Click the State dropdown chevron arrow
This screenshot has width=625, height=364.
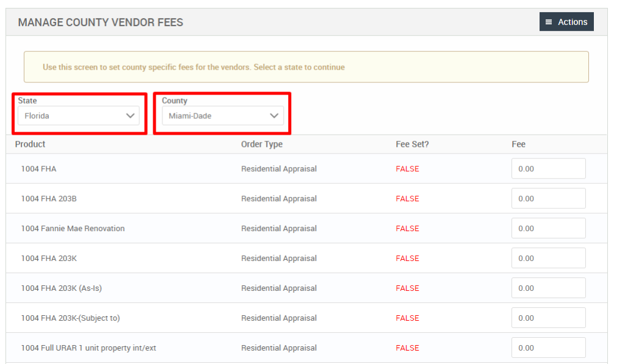[x=130, y=115]
